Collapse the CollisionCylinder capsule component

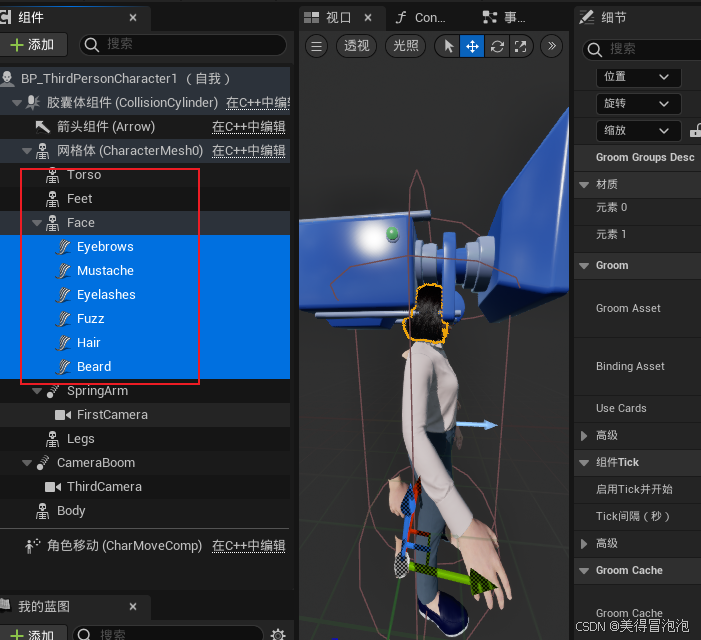(17, 103)
